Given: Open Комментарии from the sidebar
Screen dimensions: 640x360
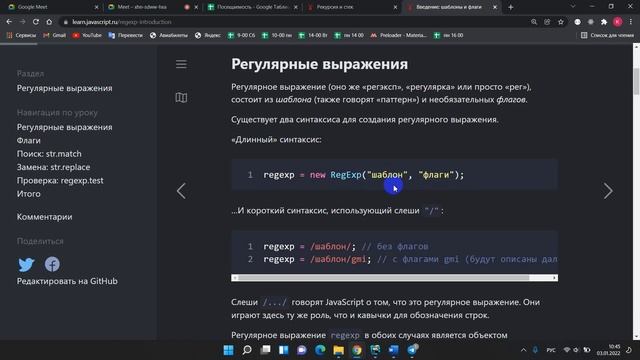Looking at the screenshot, I should (x=44, y=217).
